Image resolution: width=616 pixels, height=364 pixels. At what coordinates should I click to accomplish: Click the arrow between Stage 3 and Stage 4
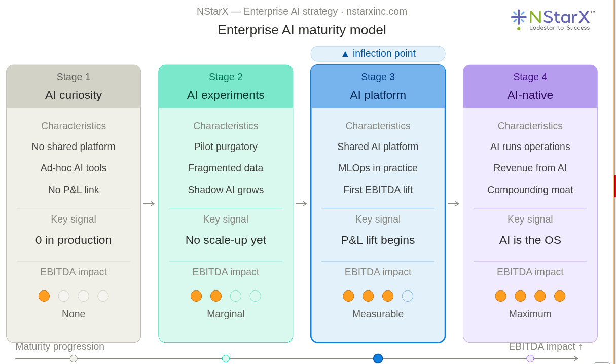pyautogui.click(x=453, y=204)
